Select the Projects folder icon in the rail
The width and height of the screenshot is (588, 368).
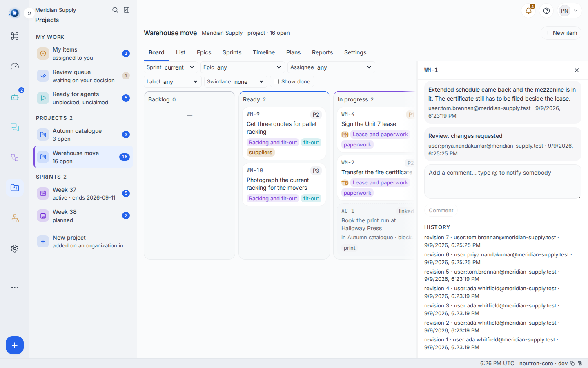click(x=15, y=188)
